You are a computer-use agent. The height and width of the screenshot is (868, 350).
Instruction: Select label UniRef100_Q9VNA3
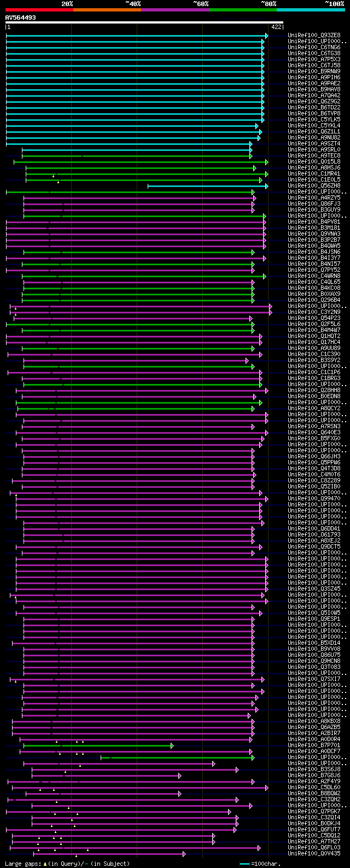[x=314, y=234]
